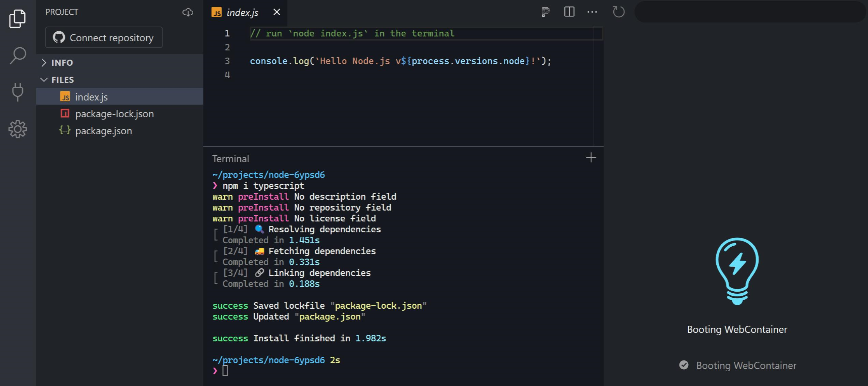Click the Split Editor icon in toolbar
The width and height of the screenshot is (868, 386).
pyautogui.click(x=569, y=12)
